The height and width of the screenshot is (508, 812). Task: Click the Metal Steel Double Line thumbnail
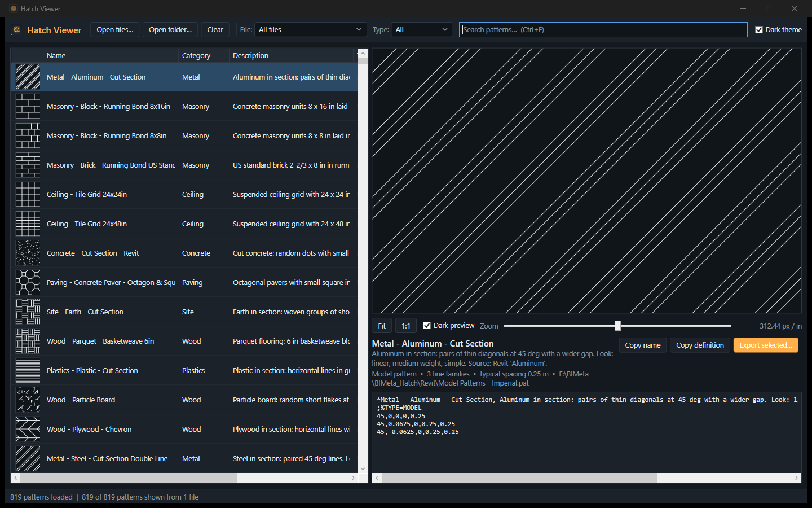click(x=28, y=458)
